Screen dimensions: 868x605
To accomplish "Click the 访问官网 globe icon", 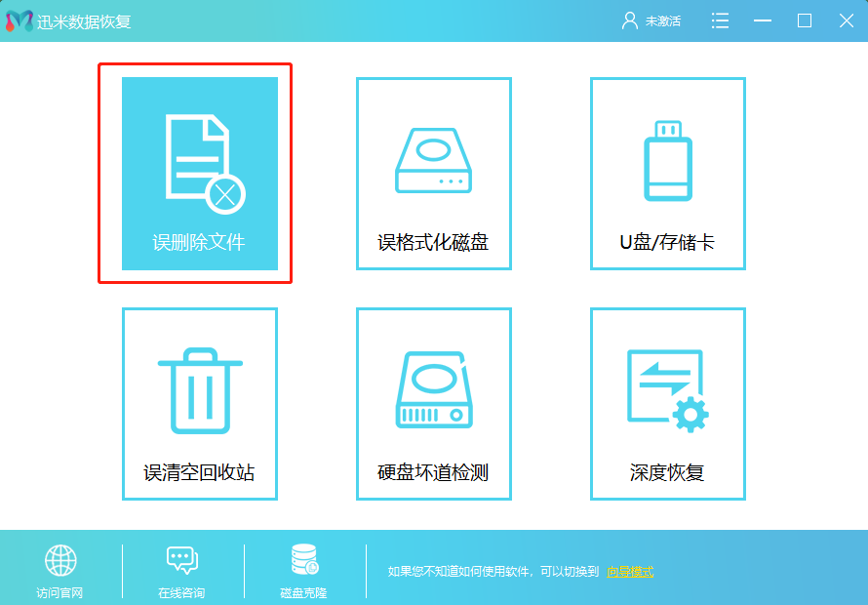I will click(61, 559).
